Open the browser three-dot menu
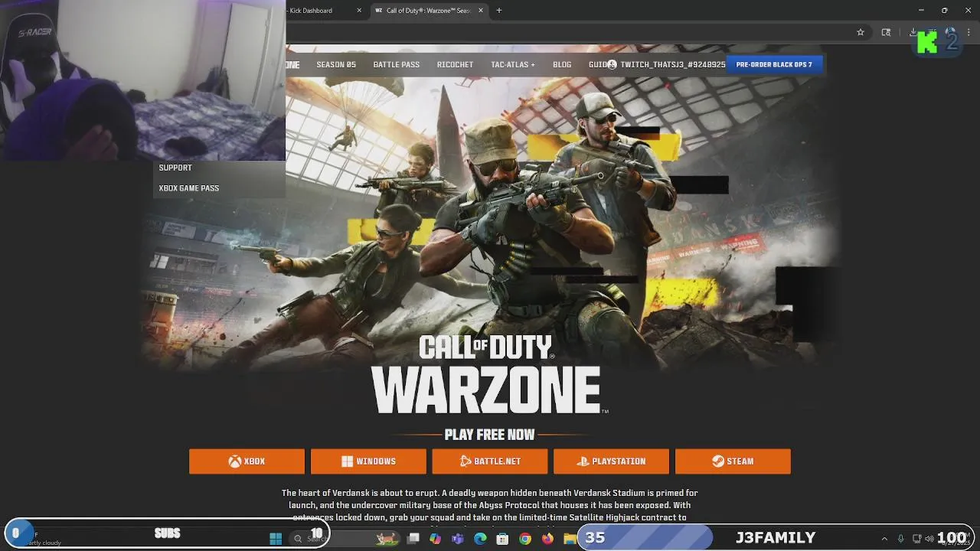Image resolution: width=980 pixels, height=551 pixels. pos(969,32)
